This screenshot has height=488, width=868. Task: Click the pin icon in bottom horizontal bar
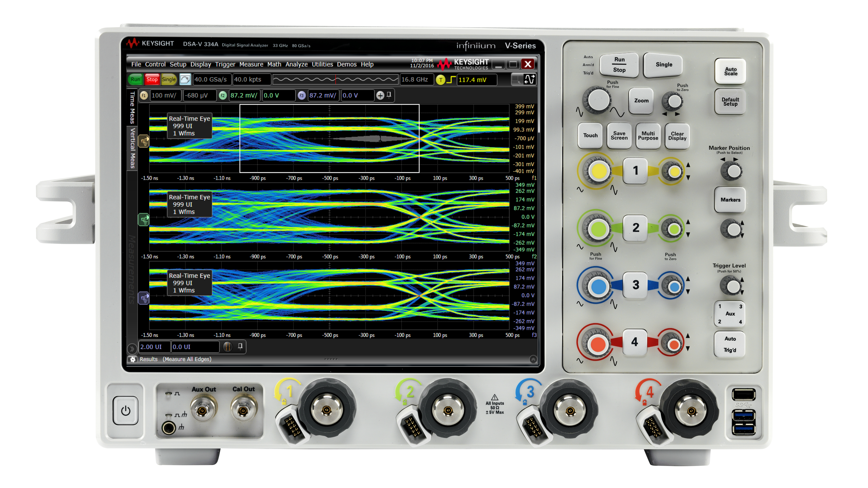(x=240, y=346)
